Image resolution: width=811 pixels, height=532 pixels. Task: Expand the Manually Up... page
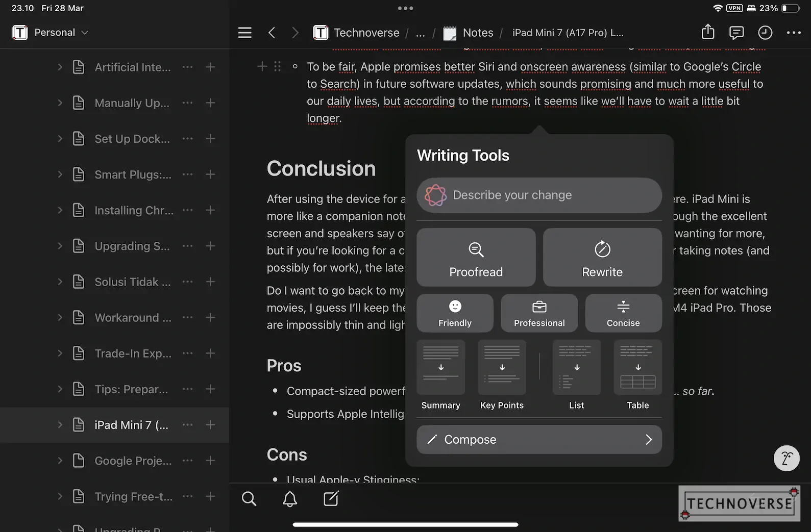[60, 103]
